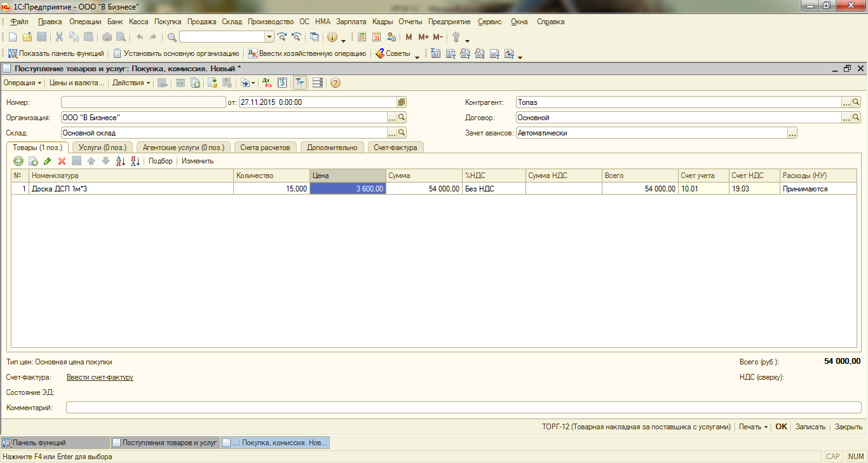Switch to Поступления товаров и услуг window tab
The width and height of the screenshot is (868, 463).
click(x=165, y=443)
